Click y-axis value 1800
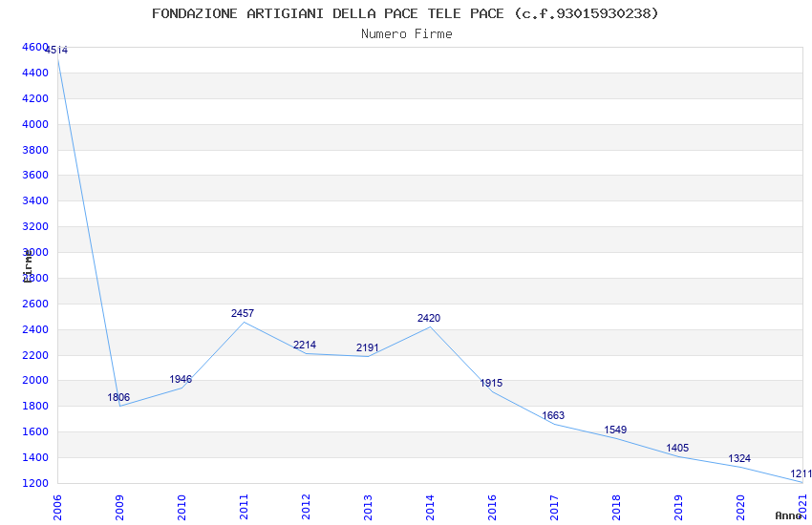Screen dimensions: 812x525 35,406
